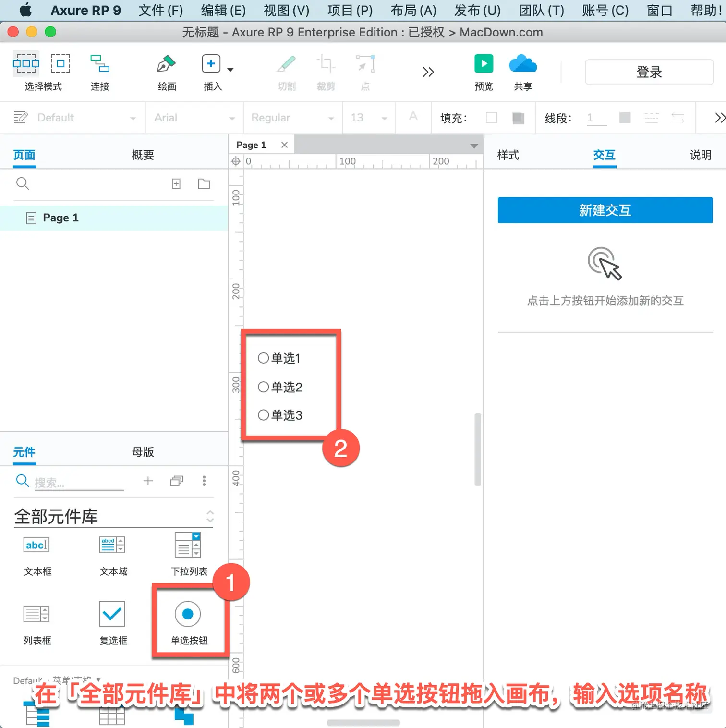The image size is (726, 728).
Task: Expand more style bar options chevron
Action: pos(720,118)
